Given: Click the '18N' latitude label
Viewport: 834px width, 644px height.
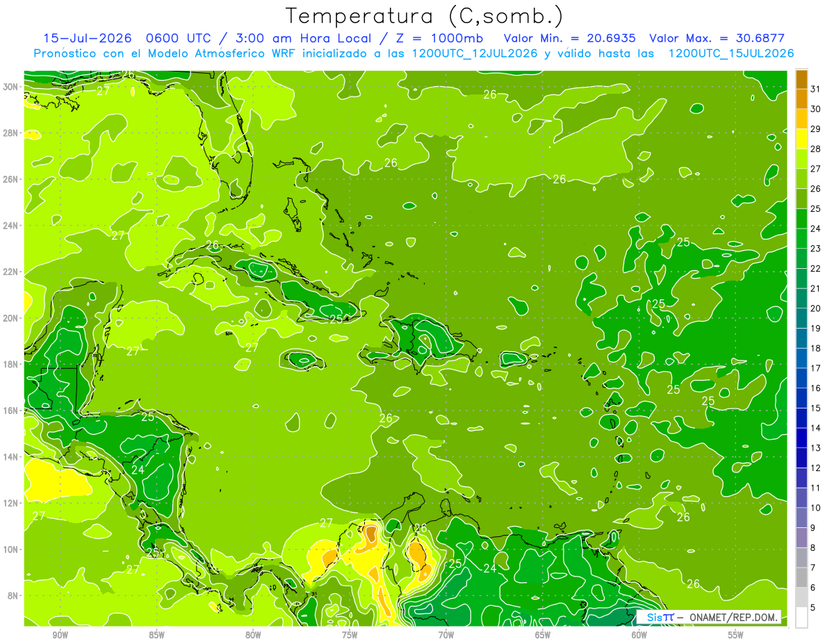Looking at the screenshot, I should [x=10, y=364].
